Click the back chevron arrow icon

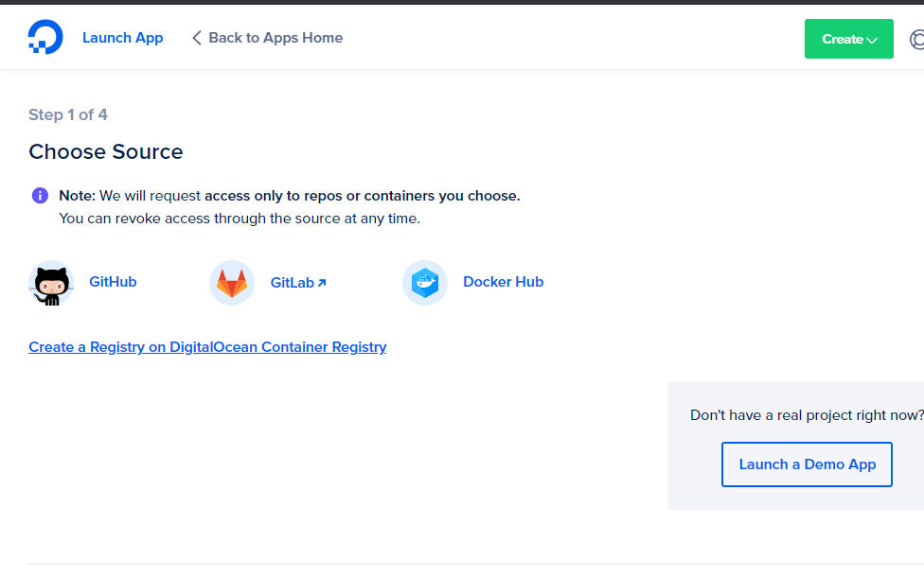[x=197, y=38]
